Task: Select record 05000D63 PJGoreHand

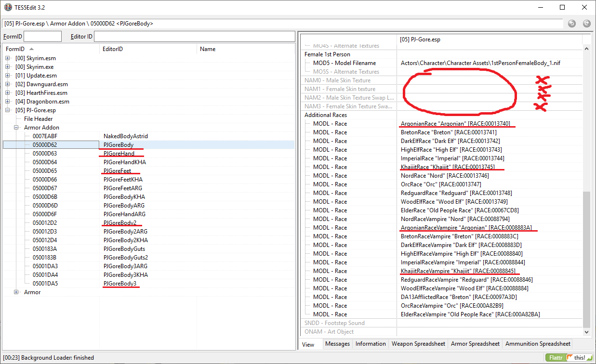Action: pyautogui.click(x=148, y=154)
